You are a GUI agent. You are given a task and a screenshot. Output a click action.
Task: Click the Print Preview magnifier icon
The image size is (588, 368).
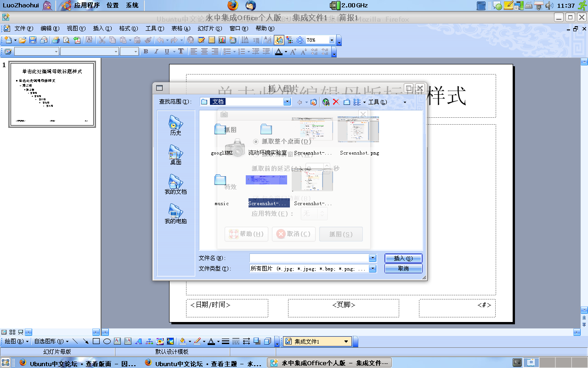[x=67, y=40]
